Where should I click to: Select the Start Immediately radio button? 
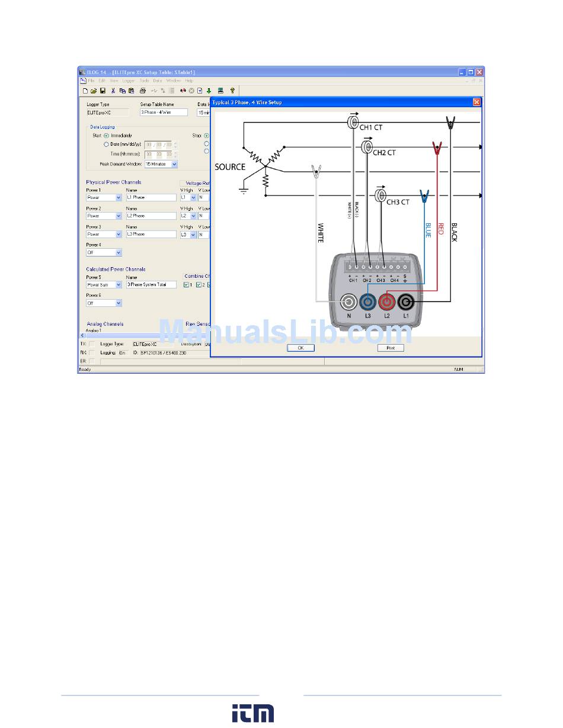pos(107,135)
